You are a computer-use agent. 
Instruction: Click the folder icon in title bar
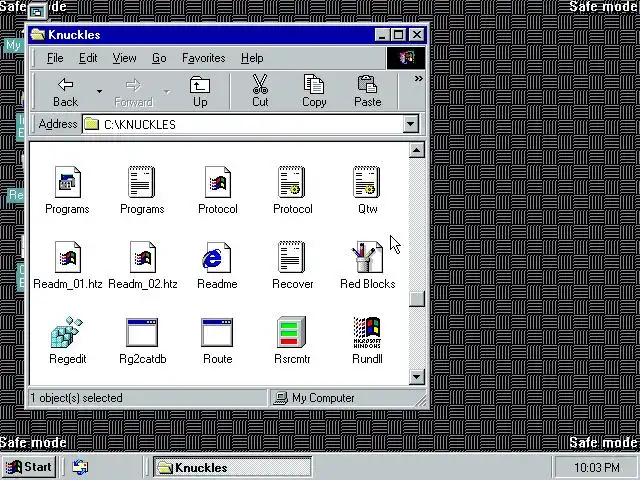coord(38,35)
